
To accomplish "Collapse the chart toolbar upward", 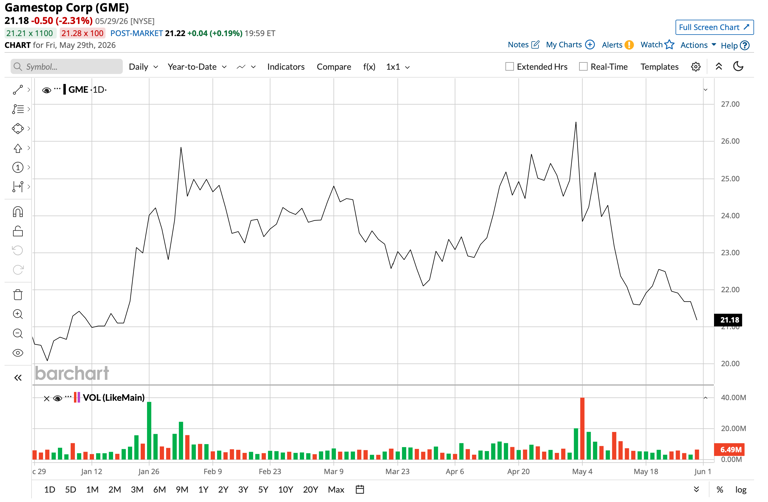I will pos(719,67).
